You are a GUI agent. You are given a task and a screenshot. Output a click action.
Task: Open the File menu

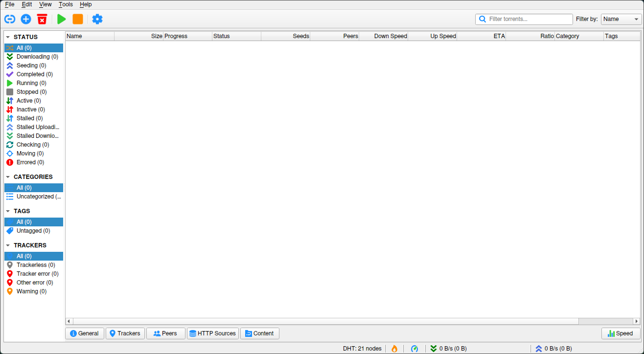[10, 4]
